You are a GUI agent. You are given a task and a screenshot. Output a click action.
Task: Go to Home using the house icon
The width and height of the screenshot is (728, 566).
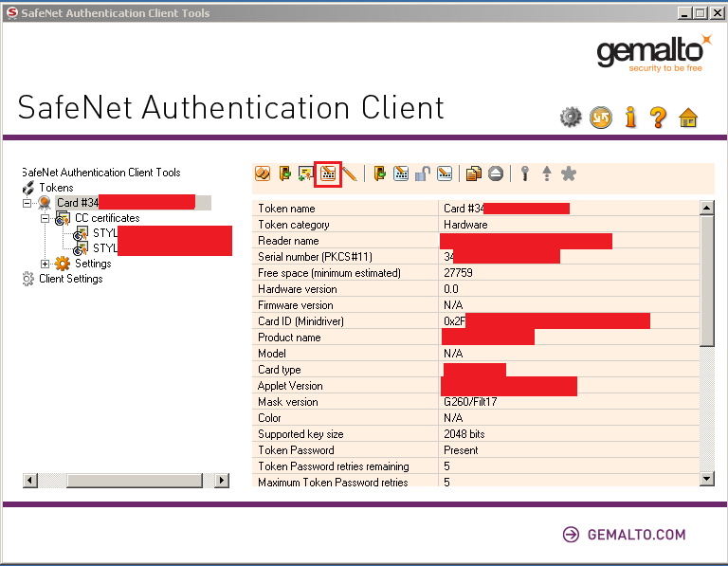[688, 117]
